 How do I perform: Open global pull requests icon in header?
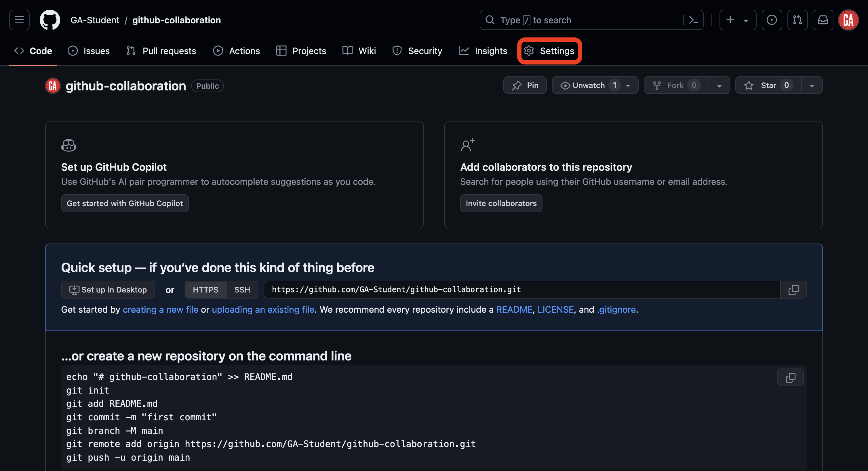(x=797, y=20)
